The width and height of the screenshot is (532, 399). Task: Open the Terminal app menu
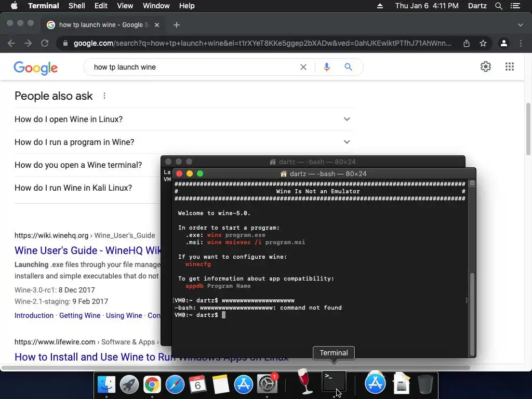(44, 6)
